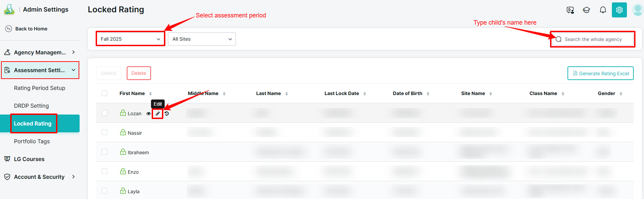Select the checkbox for Enzo's row

tap(105, 172)
